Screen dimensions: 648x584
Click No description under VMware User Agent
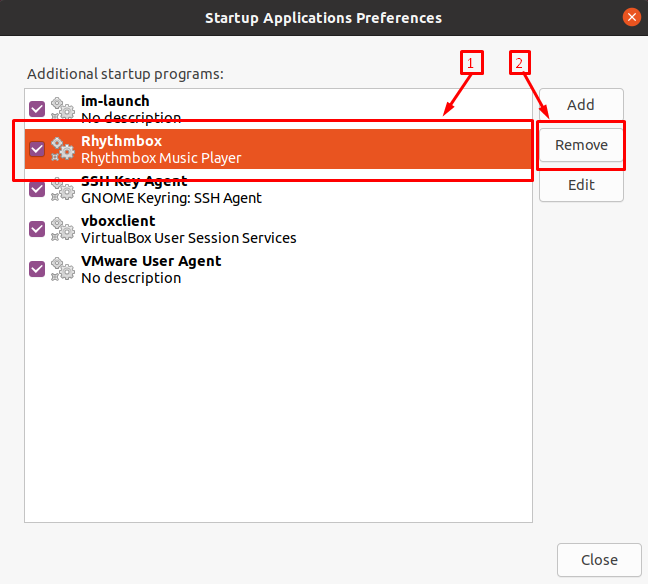(x=131, y=278)
